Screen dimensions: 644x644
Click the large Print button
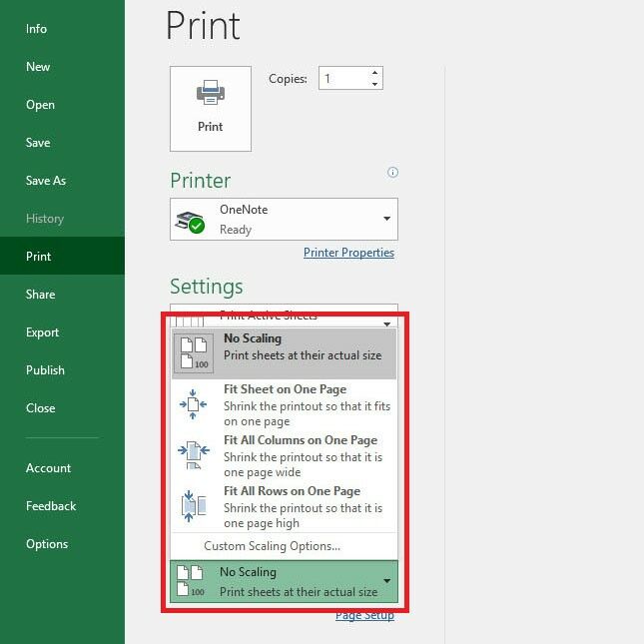[211, 109]
